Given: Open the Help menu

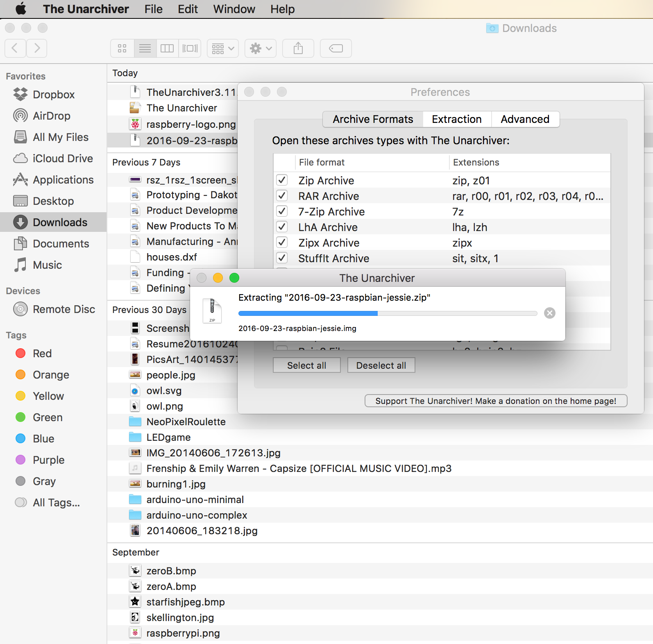Looking at the screenshot, I should 283,9.
